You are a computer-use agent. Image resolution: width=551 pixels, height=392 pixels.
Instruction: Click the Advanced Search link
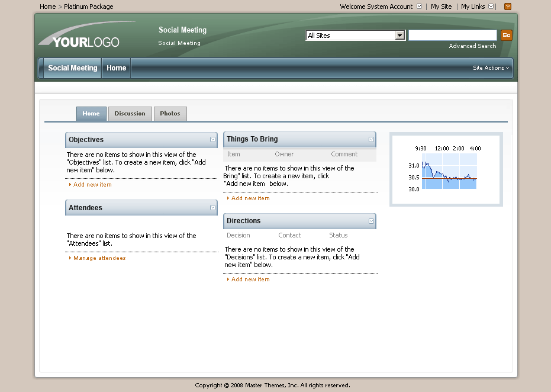[x=472, y=46]
